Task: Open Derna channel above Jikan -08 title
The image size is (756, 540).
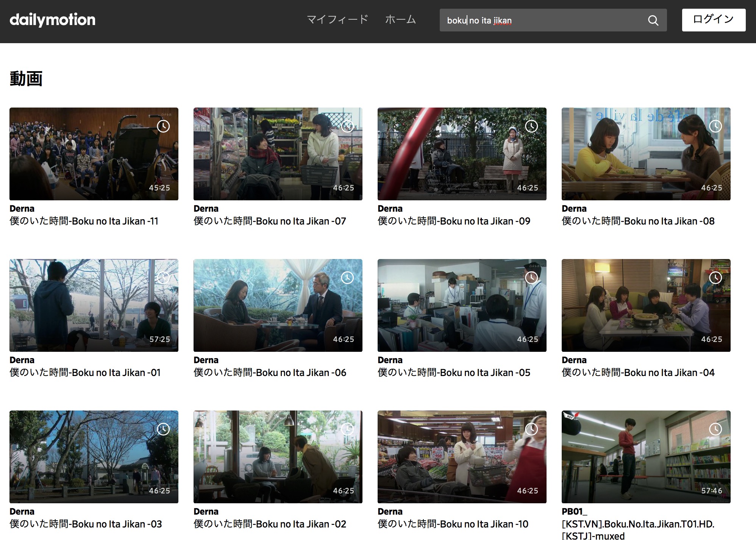Action: tap(574, 209)
